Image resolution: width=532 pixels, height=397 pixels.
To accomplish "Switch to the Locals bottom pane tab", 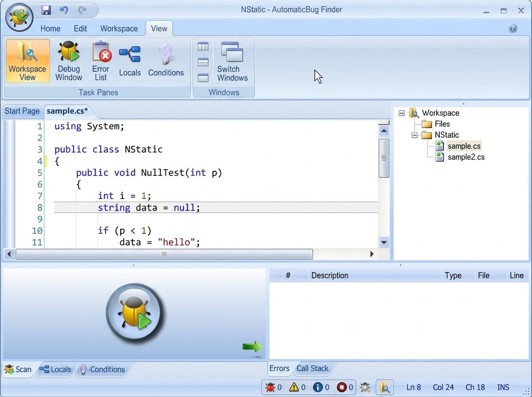I will pyautogui.click(x=55, y=370).
